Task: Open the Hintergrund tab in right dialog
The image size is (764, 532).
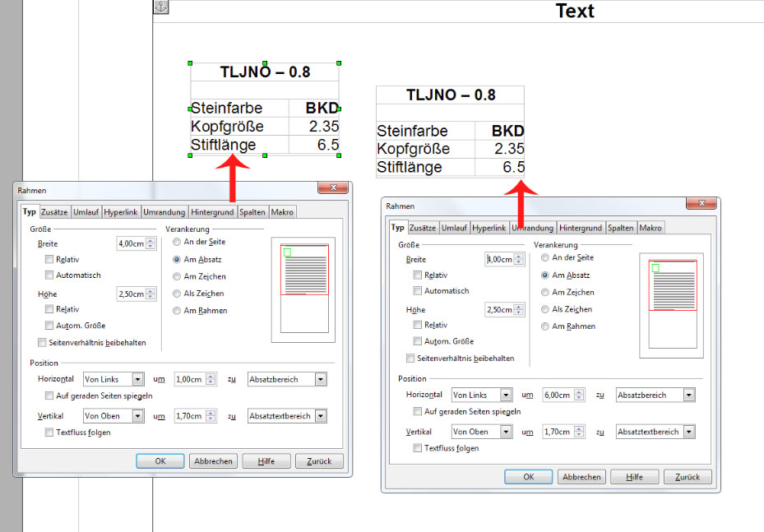Action: point(581,228)
